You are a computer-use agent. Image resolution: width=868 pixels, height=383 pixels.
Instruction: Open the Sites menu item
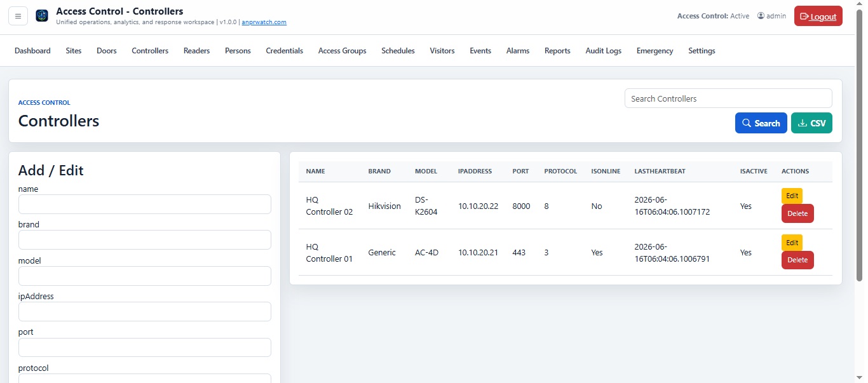[x=74, y=51]
